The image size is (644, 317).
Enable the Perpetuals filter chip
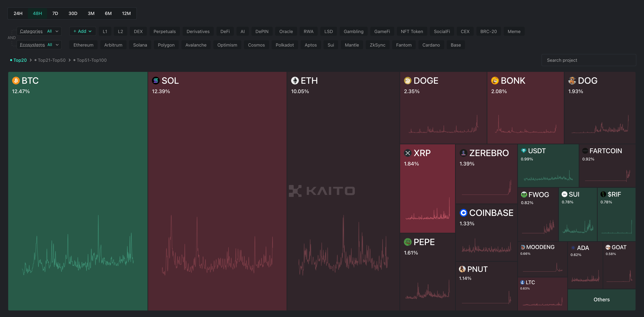tap(165, 31)
